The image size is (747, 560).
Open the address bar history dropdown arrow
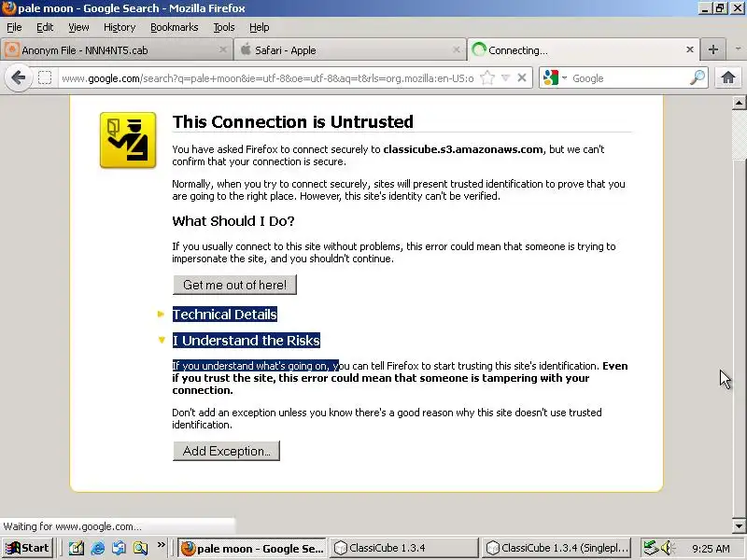point(506,77)
